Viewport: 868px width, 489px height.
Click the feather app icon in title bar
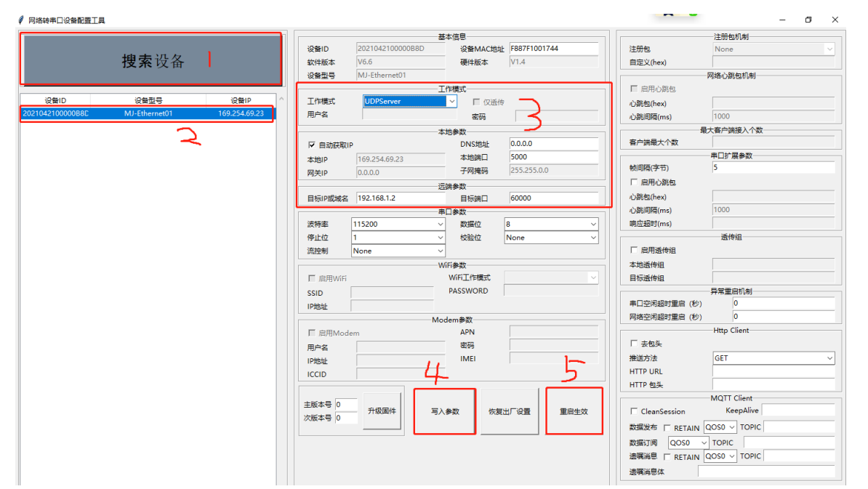[x=21, y=20]
